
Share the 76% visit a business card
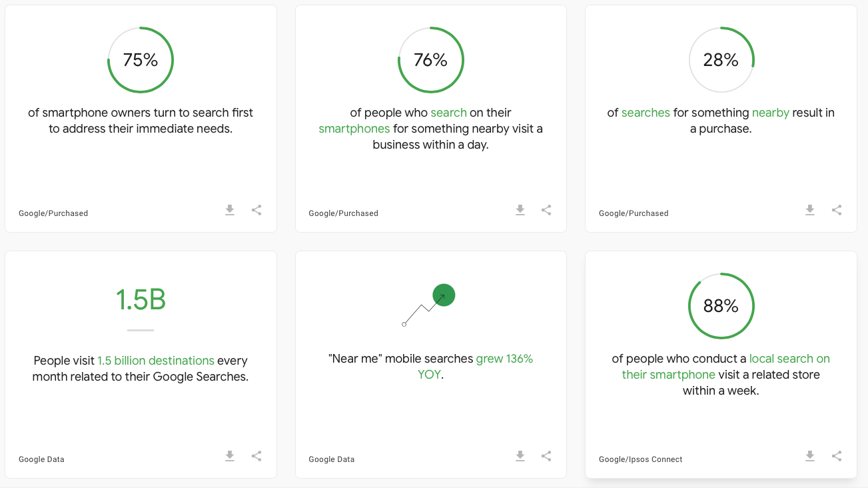(546, 210)
